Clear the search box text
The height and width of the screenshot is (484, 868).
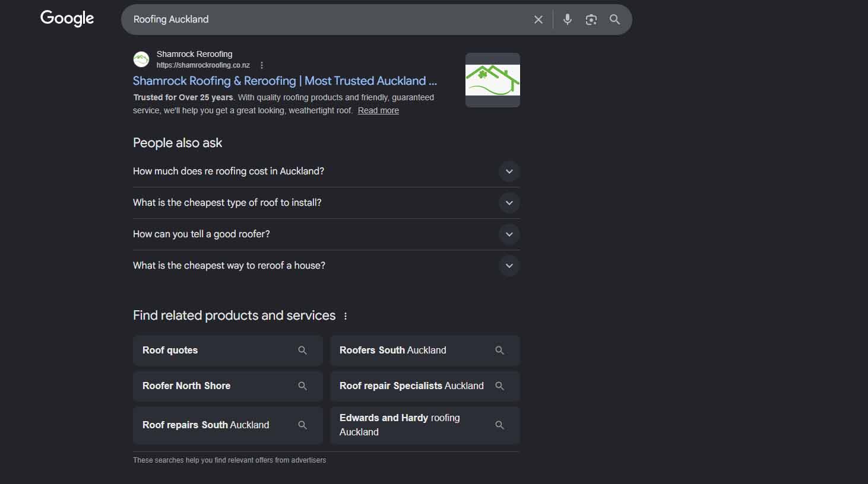[538, 20]
